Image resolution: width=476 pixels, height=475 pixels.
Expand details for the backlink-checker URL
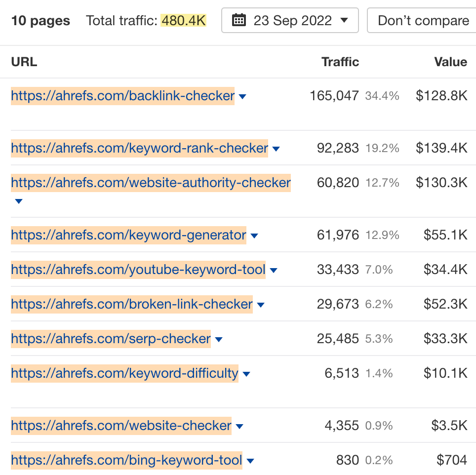[242, 96]
